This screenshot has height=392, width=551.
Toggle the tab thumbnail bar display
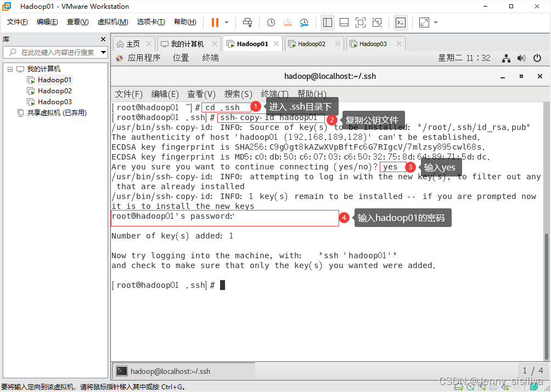(x=343, y=22)
